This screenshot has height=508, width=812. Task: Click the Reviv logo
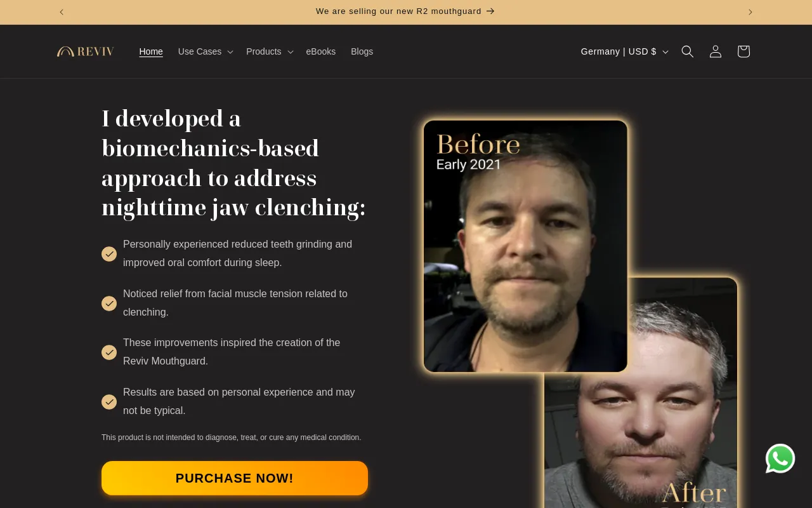pos(86,51)
